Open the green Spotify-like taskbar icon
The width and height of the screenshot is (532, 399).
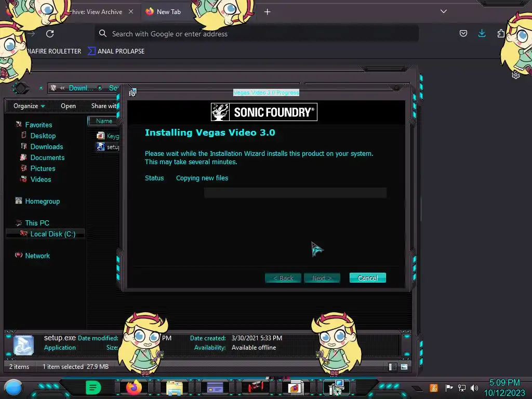pyautogui.click(x=93, y=388)
